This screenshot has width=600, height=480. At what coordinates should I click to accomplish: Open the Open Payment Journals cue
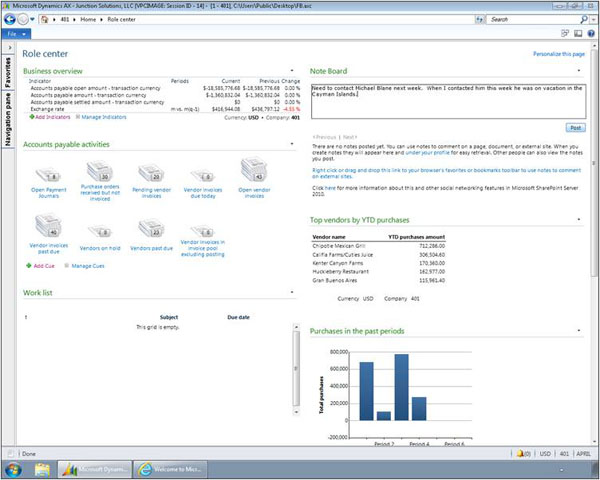pyautogui.click(x=49, y=183)
